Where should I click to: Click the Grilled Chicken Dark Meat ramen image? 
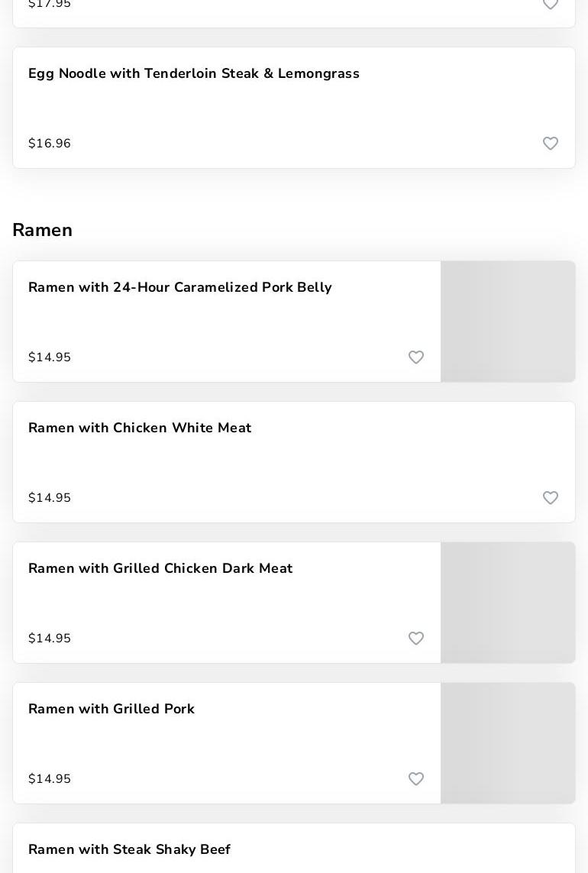508,603
